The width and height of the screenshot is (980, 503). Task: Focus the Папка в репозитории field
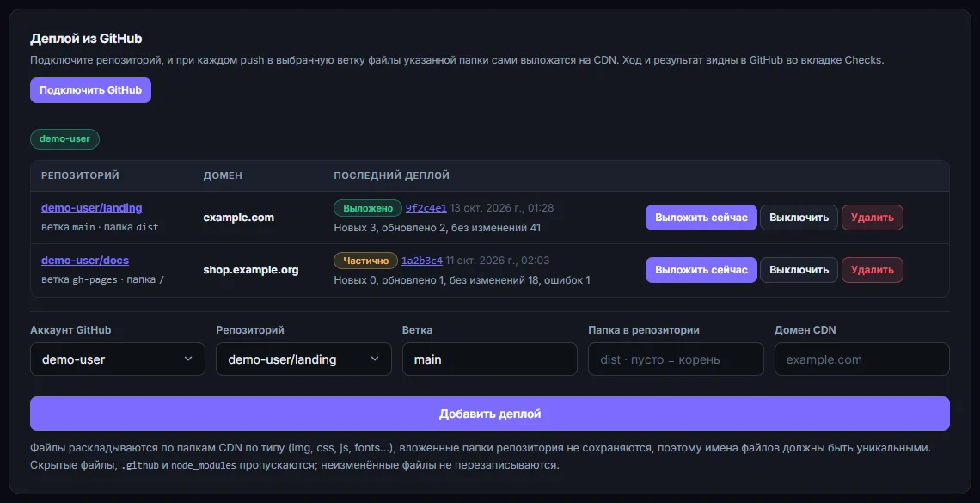(x=677, y=359)
